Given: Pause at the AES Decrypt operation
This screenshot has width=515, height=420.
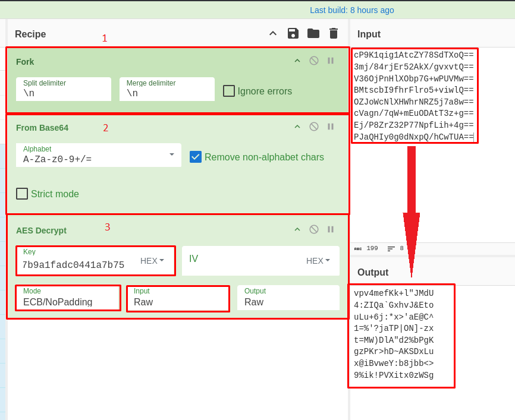Looking at the screenshot, I should click(331, 229).
